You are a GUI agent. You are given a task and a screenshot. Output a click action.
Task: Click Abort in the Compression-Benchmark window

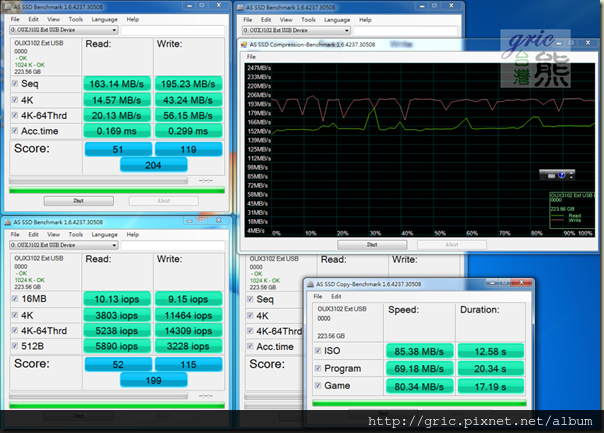452,245
